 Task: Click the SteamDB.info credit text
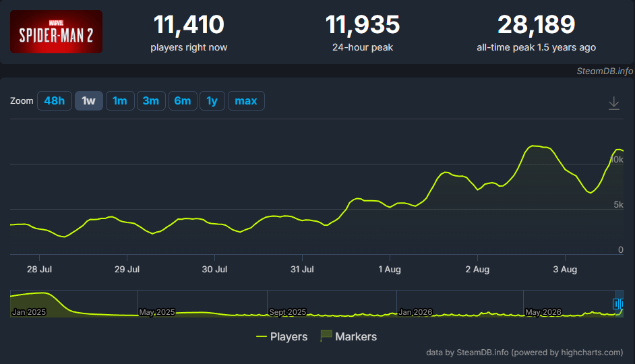coord(605,71)
